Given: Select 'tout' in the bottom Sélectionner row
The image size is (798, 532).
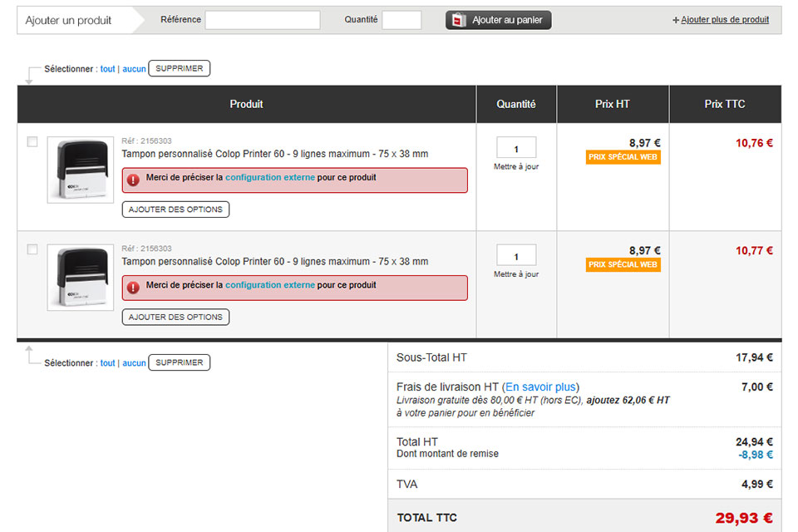Looking at the screenshot, I should (x=107, y=363).
